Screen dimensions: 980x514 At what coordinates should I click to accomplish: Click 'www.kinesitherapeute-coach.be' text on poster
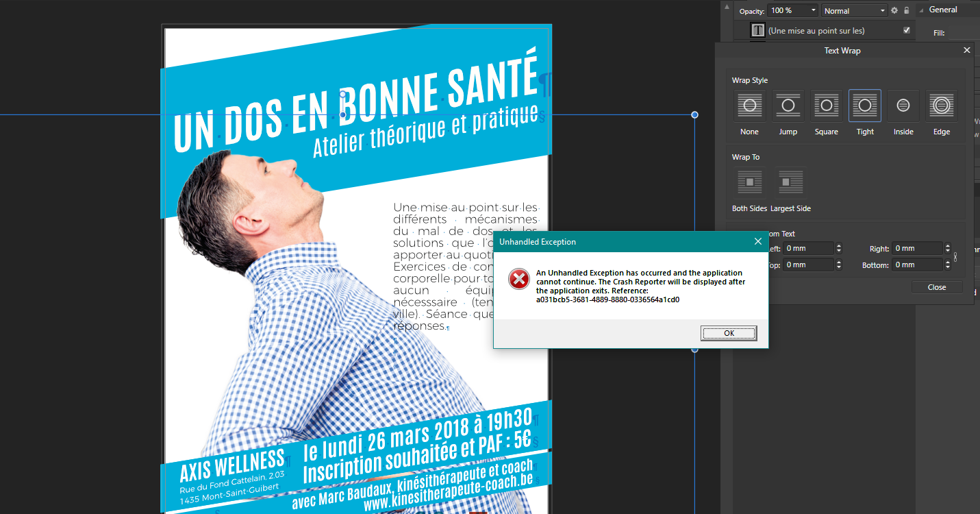coord(449,493)
